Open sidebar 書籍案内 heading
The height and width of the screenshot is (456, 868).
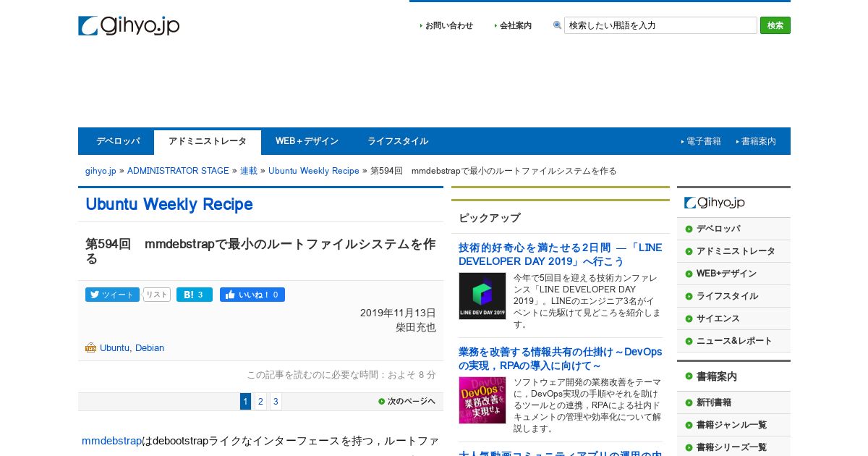click(x=733, y=377)
